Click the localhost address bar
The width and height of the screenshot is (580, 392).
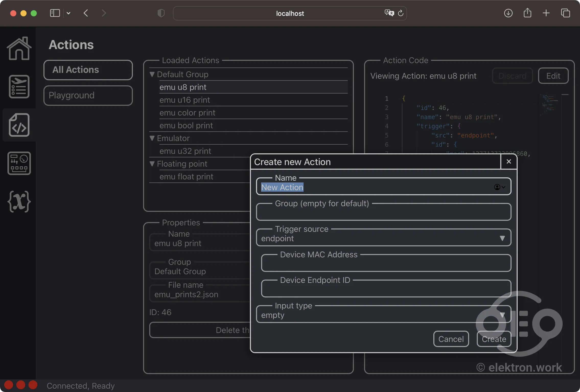(x=290, y=13)
